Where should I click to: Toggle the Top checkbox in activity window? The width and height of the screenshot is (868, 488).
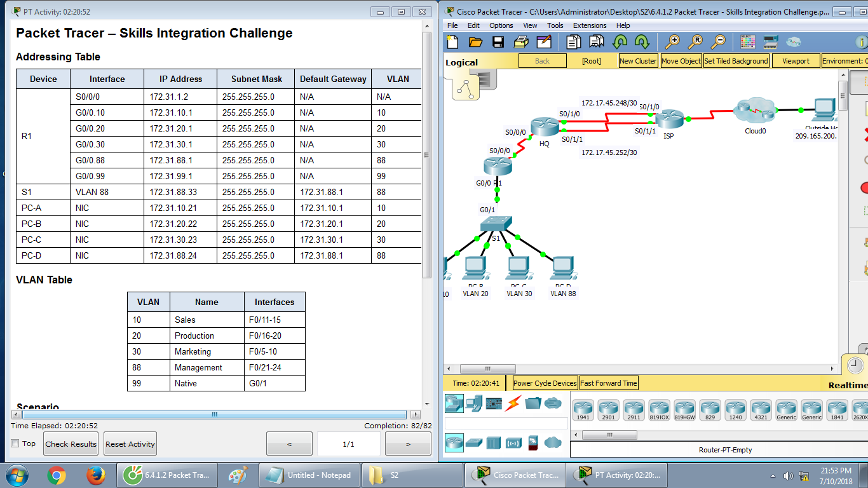tap(15, 444)
